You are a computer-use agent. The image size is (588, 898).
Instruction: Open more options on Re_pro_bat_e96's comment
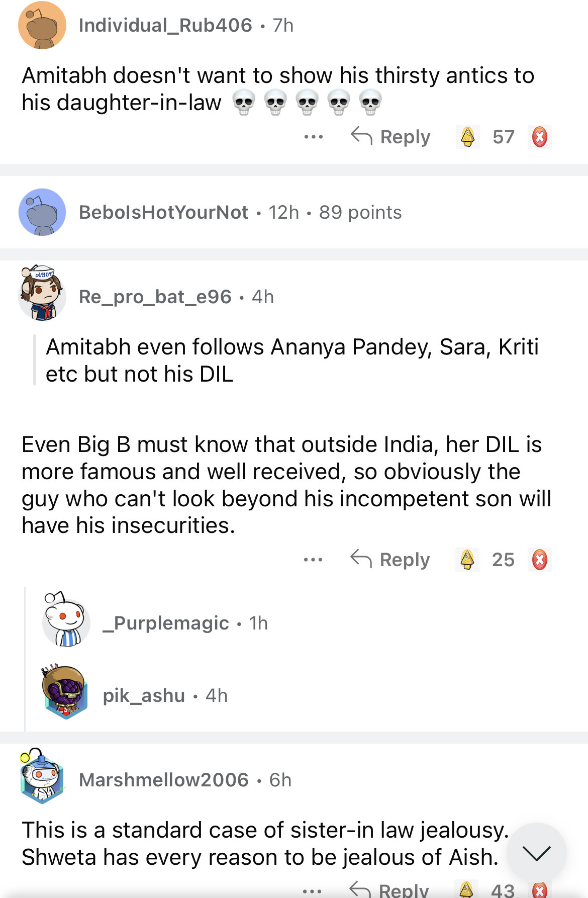click(313, 560)
